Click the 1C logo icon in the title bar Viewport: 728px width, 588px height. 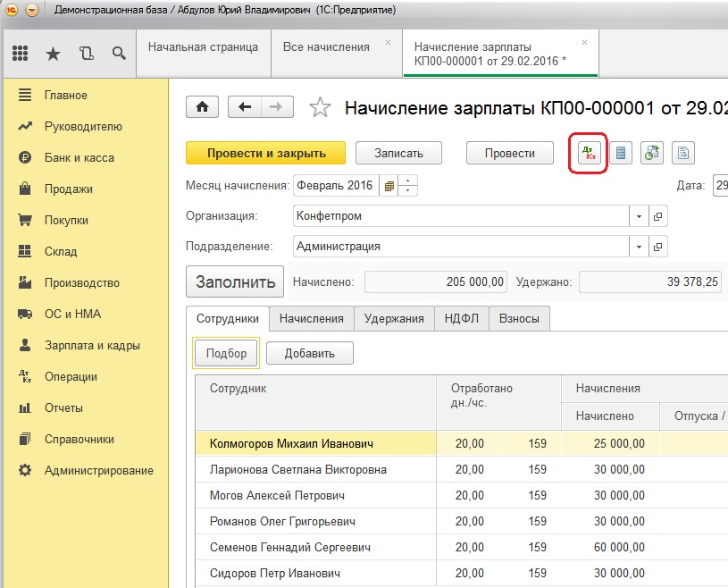click(x=11, y=10)
